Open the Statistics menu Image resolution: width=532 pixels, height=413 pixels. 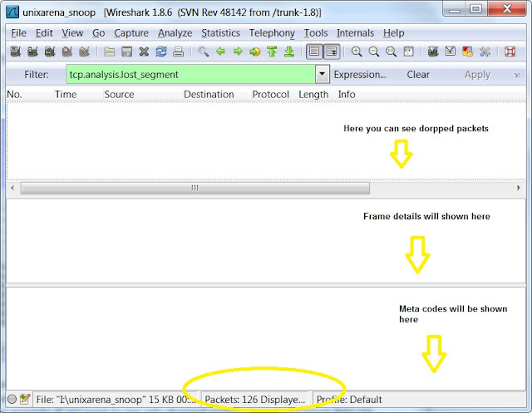pyautogui.click(x=220, y=33)
